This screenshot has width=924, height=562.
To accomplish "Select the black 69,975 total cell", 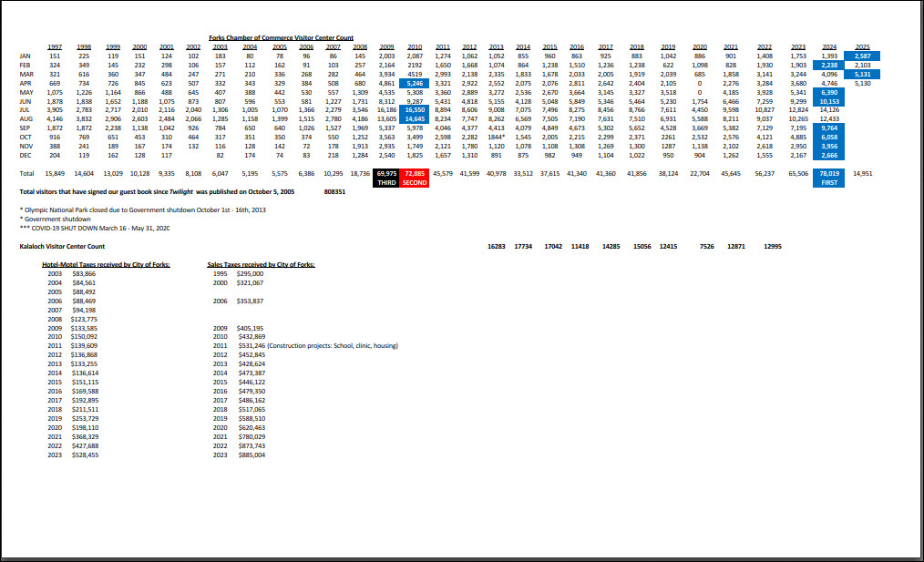I will (386, 174).
